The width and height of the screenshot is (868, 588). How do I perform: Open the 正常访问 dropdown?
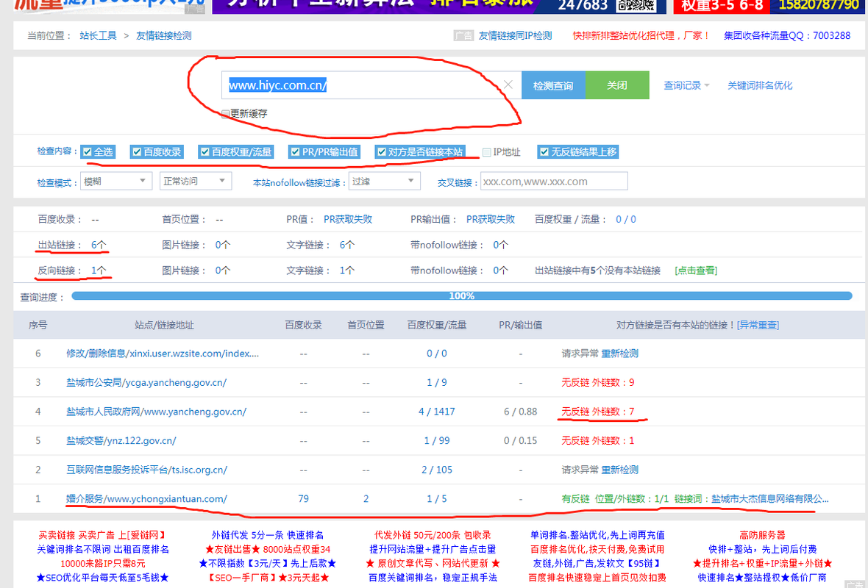(196, 181)
